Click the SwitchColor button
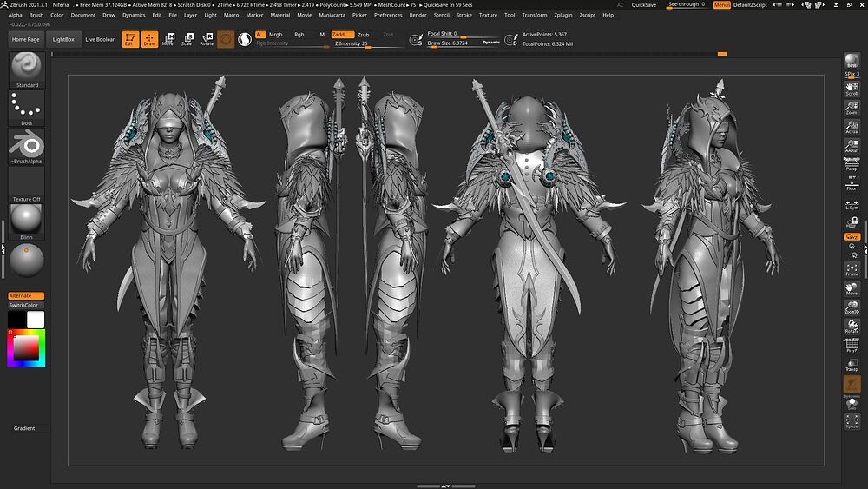Viewport: 868px width, 489px height. [26, 305]
